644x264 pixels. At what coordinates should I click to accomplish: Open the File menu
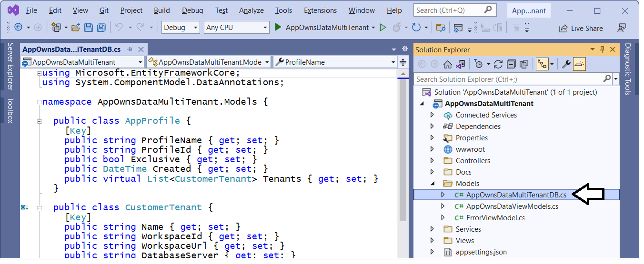[x=31, y=10]
